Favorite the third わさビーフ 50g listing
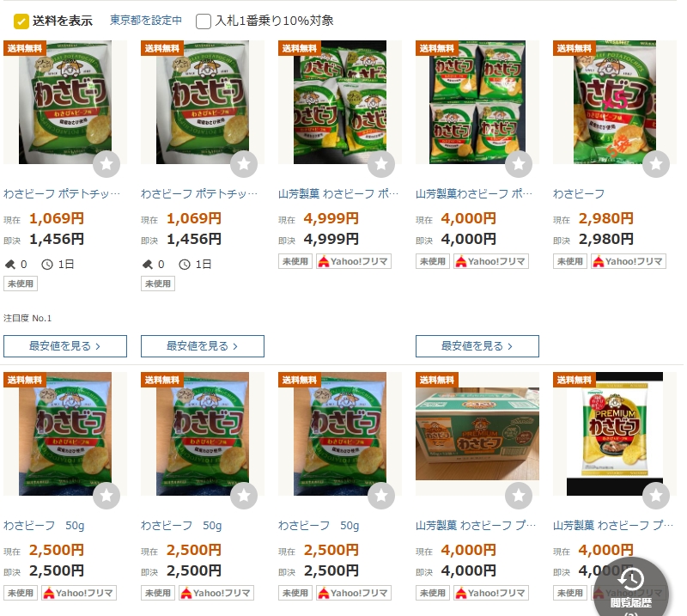The image size is (687, 616). [381, 496]
